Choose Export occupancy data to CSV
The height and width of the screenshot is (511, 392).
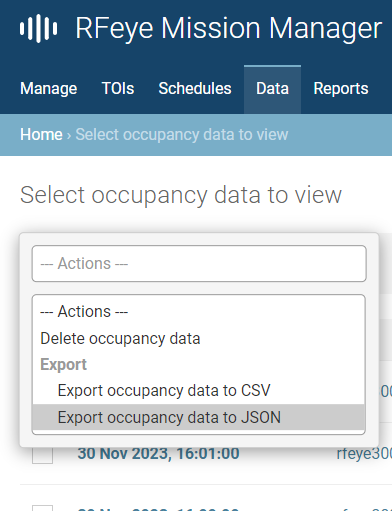(199, 391)
